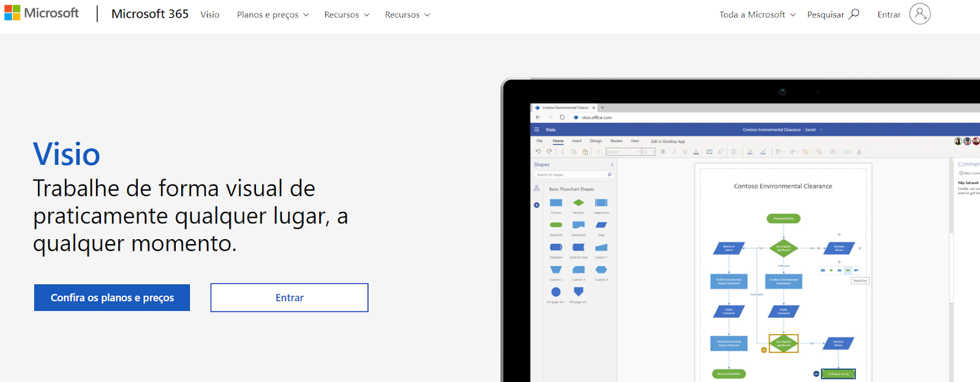Click the user avatar icon in the header
The width and height of the screenshot is (980, 382).
tap(919, 13)
